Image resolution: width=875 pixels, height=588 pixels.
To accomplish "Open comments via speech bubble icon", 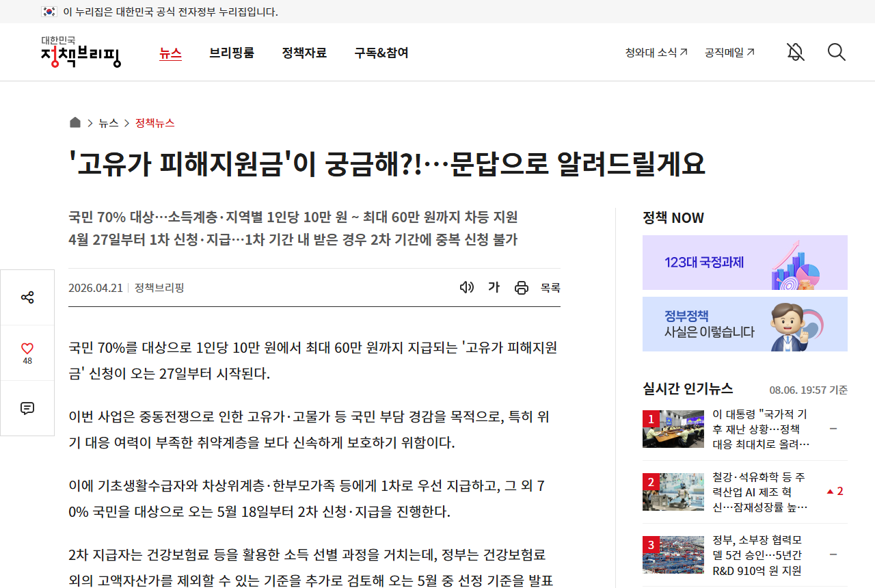I will pyautogui.click(x=27, y=408).
